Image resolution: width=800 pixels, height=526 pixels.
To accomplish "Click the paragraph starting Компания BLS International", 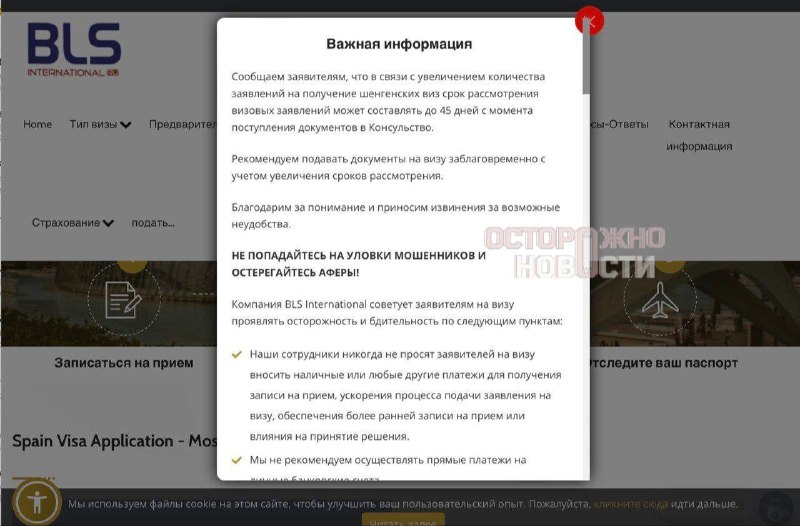I will (x=397, y=313).
